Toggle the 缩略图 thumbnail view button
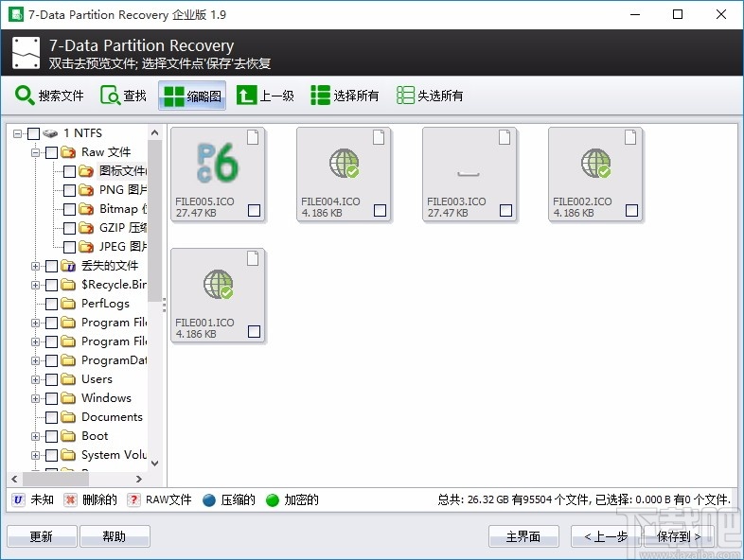Image resolution: width=744 pixels, height=560 pixels. pos(192,96)
